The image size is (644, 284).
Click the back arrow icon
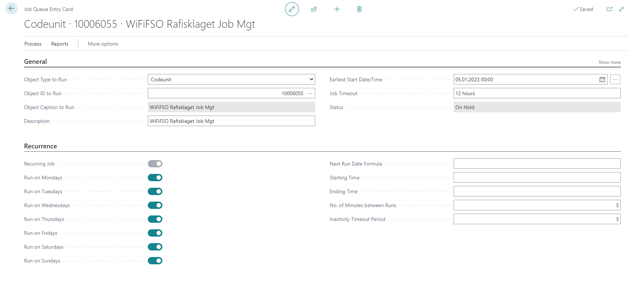12,8
